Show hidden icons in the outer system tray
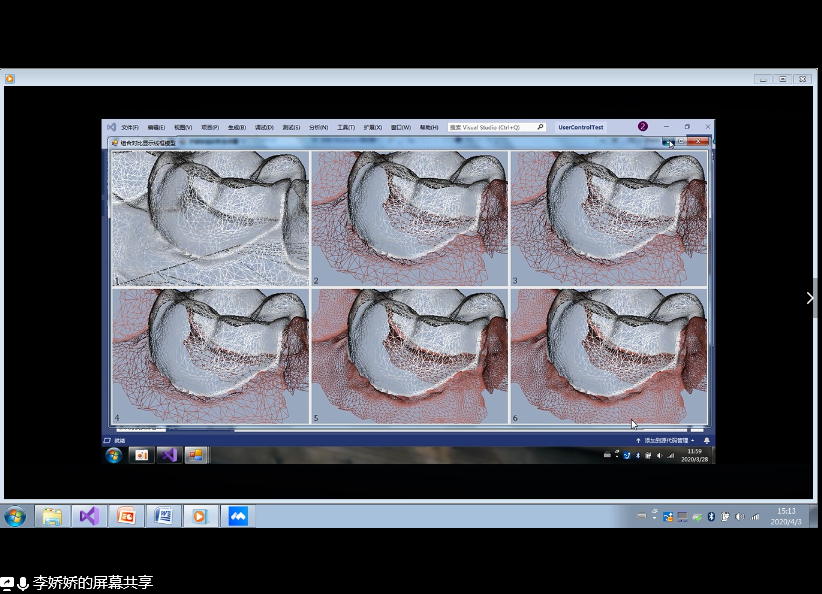Image resolution: width=822 pixels, height=594 pixels. 655,516
